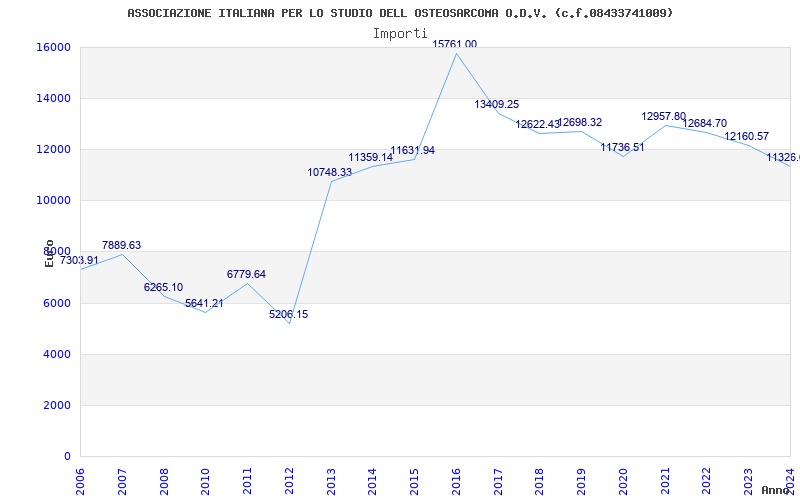
Task: Click the 12622.43 data label
Action: coord(537,124)
